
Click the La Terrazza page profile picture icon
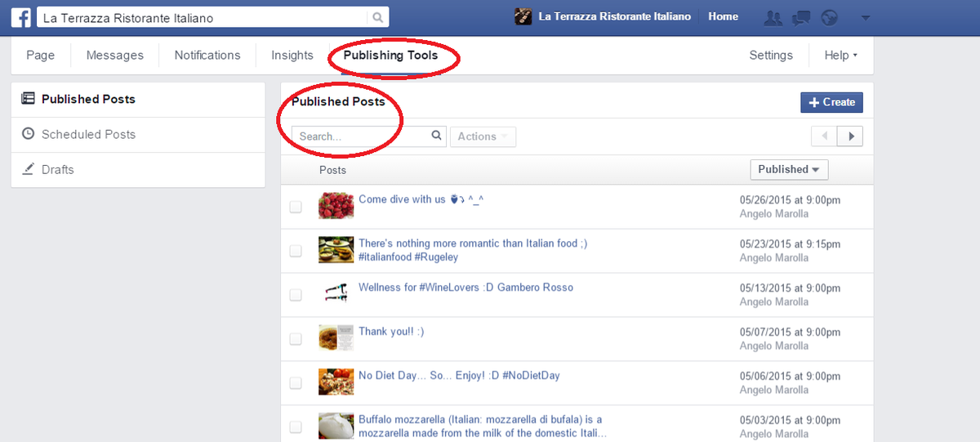click(x=523, y=16)
